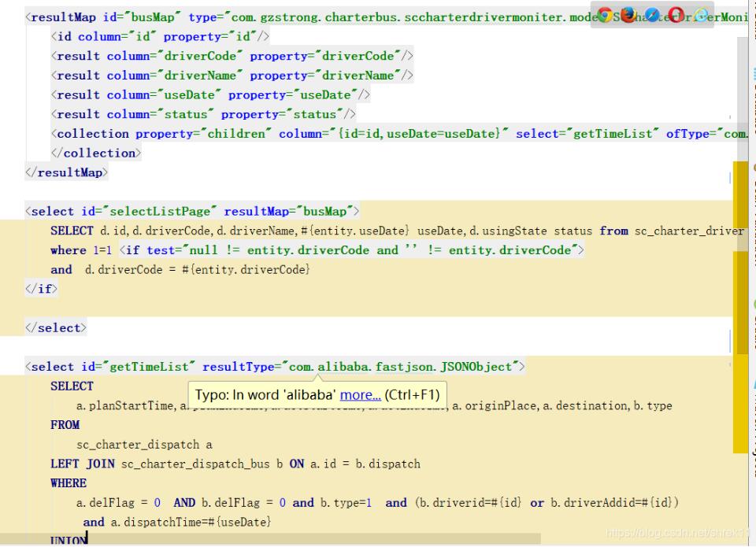This screenshot has height=547, width=756.
Task: Click the FROM keyword in getTimeList query
Action: 65,425
